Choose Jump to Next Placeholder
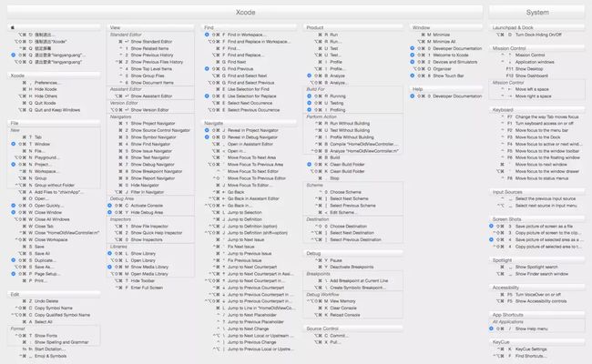The image size is (592, 364). [251, 315]
